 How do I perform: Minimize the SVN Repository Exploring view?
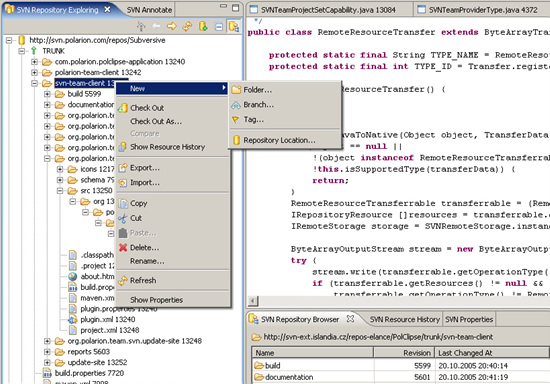click(223, 6)
